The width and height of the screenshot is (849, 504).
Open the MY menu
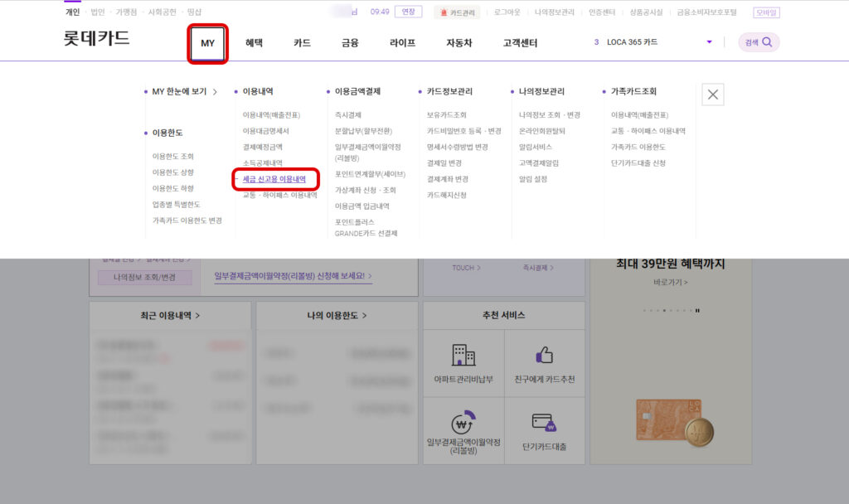point(207,42)
